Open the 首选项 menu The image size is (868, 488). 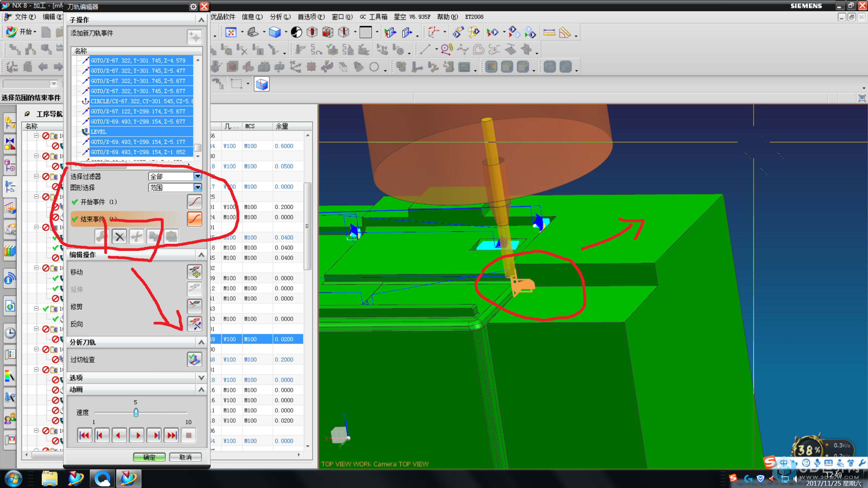tap(311, 17)
